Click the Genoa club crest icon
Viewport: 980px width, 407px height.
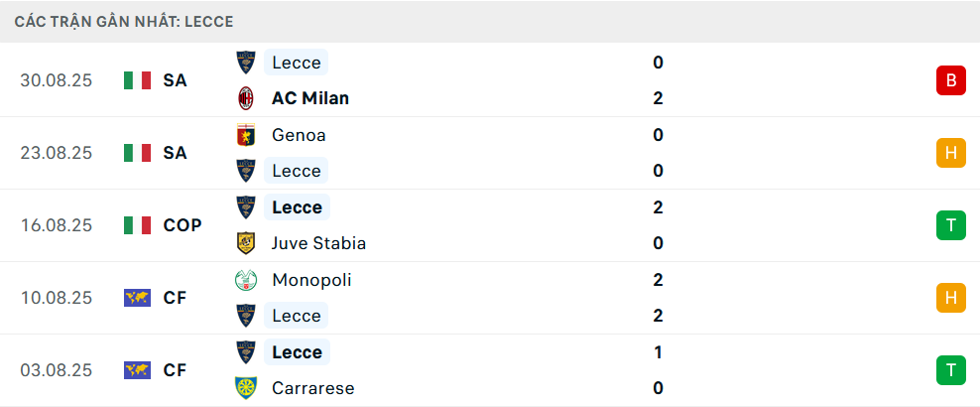(x=245, y=135)
